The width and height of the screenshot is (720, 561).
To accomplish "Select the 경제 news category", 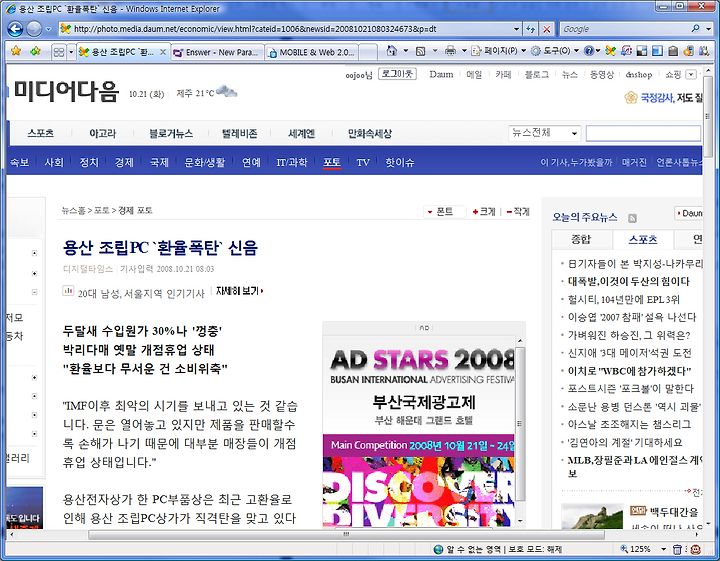I will point(124,162).
